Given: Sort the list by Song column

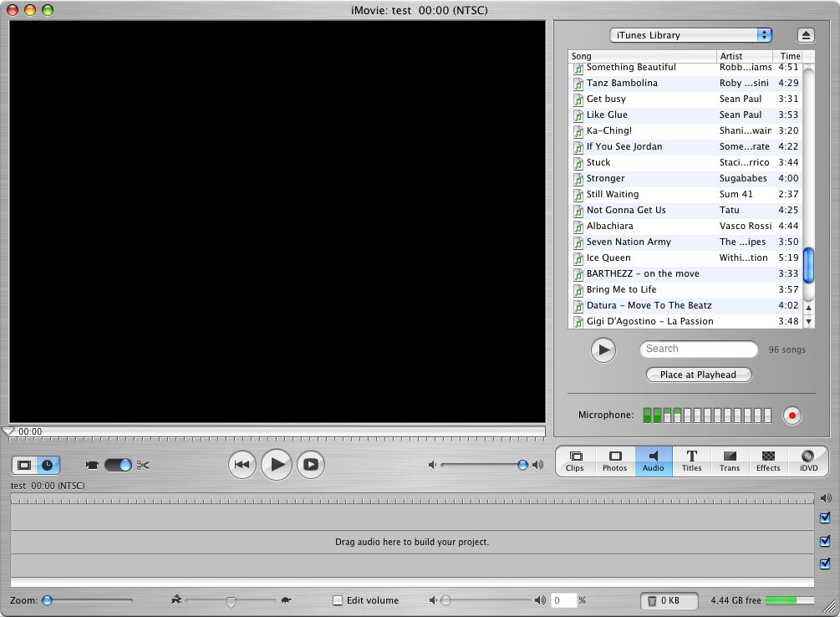Looking at the screenshot, I should coord(642,56).
